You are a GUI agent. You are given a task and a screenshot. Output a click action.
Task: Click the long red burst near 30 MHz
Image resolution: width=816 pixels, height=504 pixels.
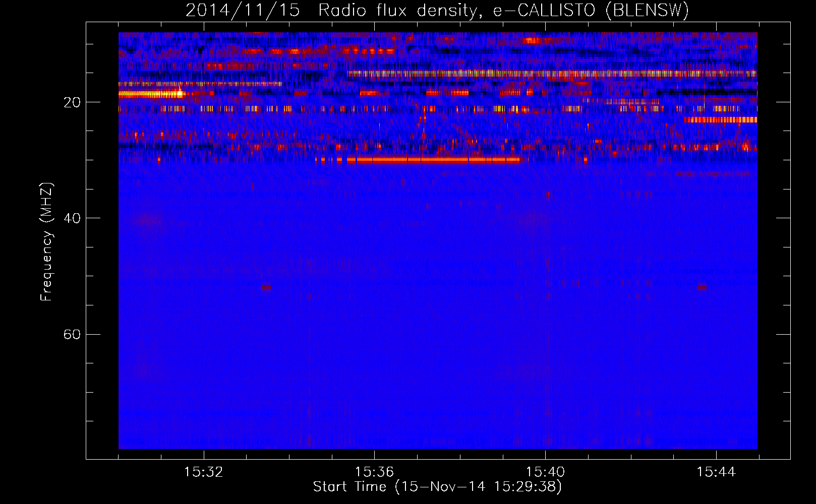434,160
